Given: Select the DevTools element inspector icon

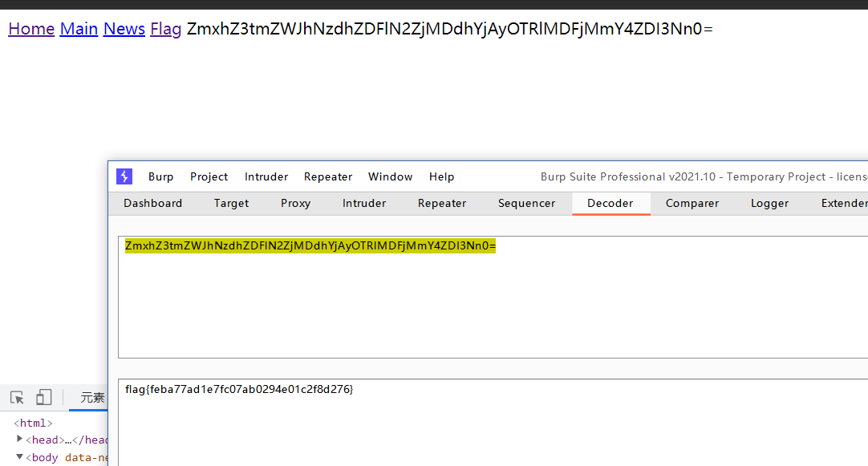Looking at the screenshot, I should coord(17,397).
